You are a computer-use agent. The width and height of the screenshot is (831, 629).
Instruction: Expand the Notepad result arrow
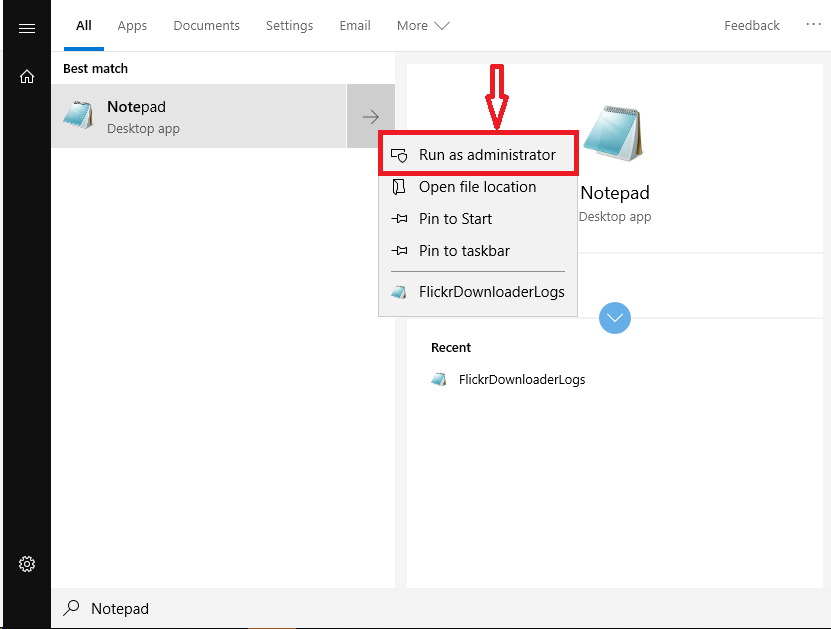370,116
